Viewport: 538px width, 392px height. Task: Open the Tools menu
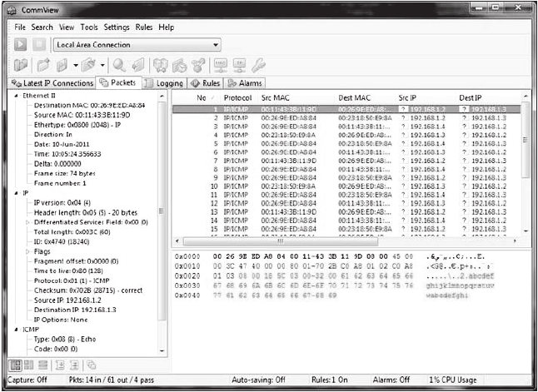click(x=89, y=27)
